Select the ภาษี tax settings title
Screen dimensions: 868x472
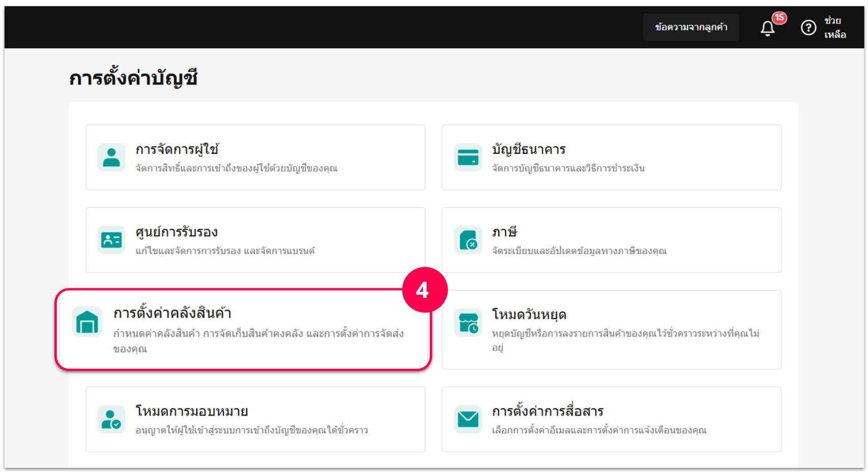tap(504, 232)
